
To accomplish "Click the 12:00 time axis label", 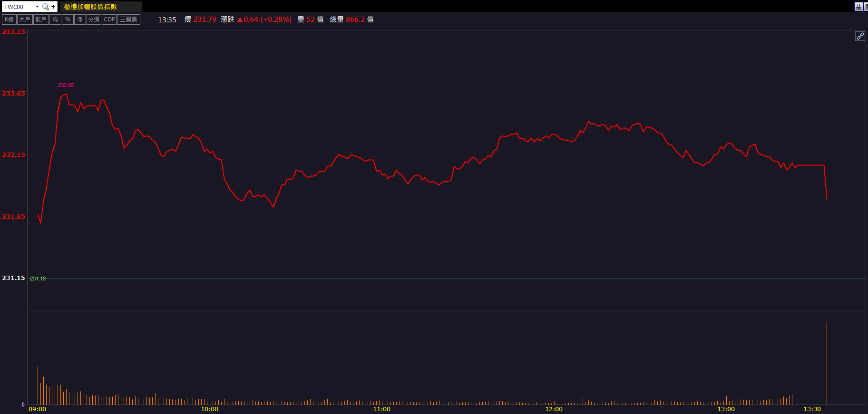I will point(554,409).
